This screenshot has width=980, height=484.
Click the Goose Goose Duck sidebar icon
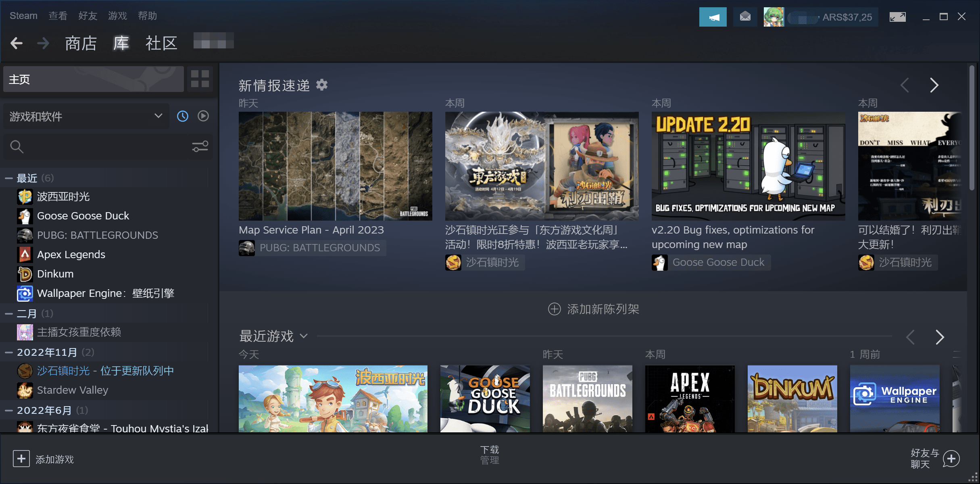pyautogui.click(x=25, y=216)
